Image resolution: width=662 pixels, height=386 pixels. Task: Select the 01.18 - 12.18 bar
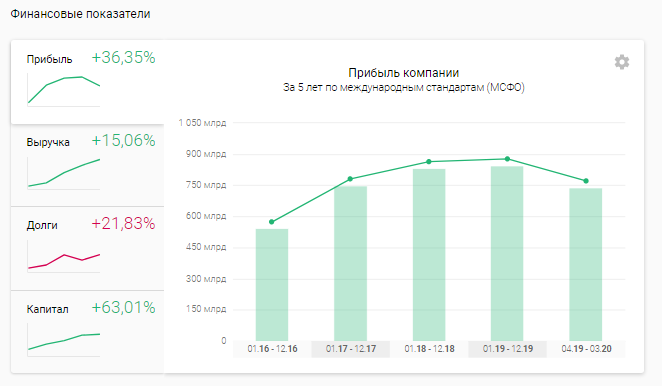click(x=429, y=255)
